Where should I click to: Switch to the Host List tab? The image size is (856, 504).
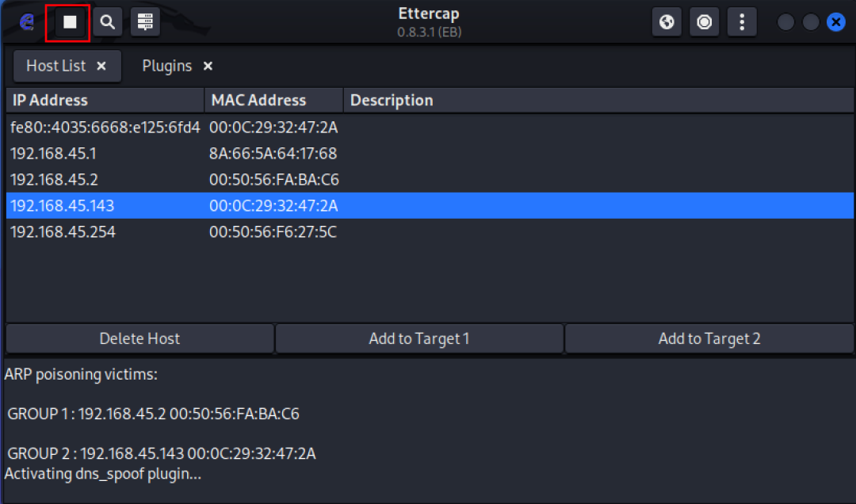(x=55, y=66)
